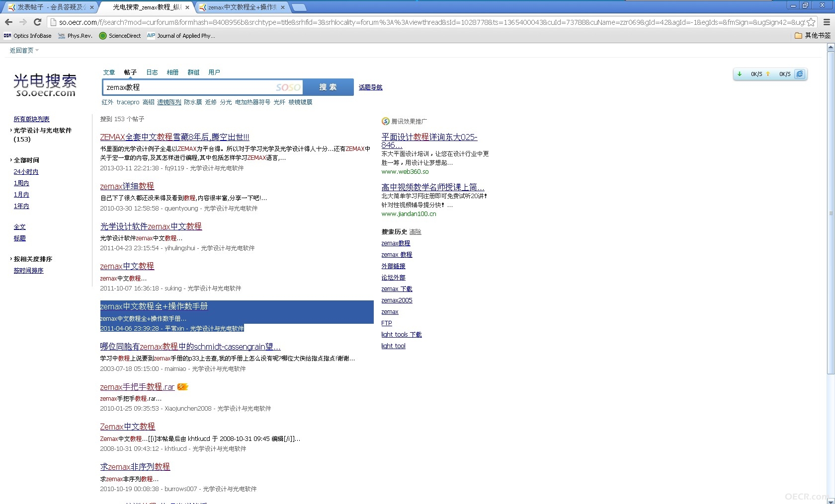Viewport: 835px width, 504px height.
Task: Select the 光学设计与光电软件 (153) forum filter
Action: click(x=43, y=135)
